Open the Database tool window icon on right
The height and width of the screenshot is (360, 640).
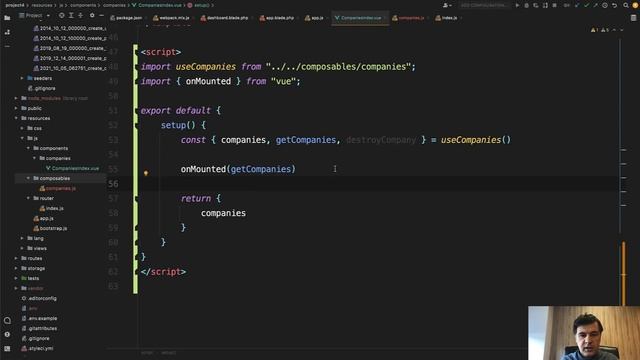[633, 18]
